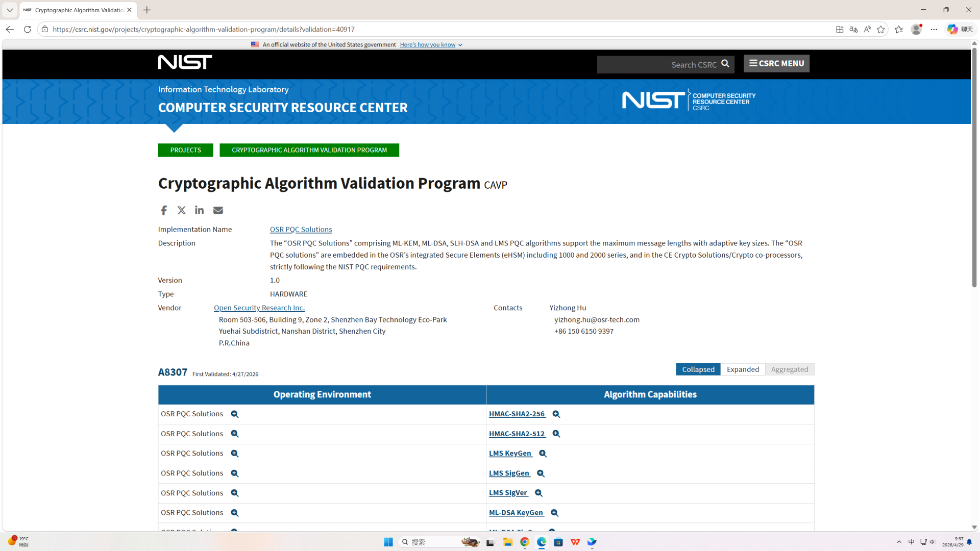Open the OSR PQC Solutions implementation link

click(301, 230)
